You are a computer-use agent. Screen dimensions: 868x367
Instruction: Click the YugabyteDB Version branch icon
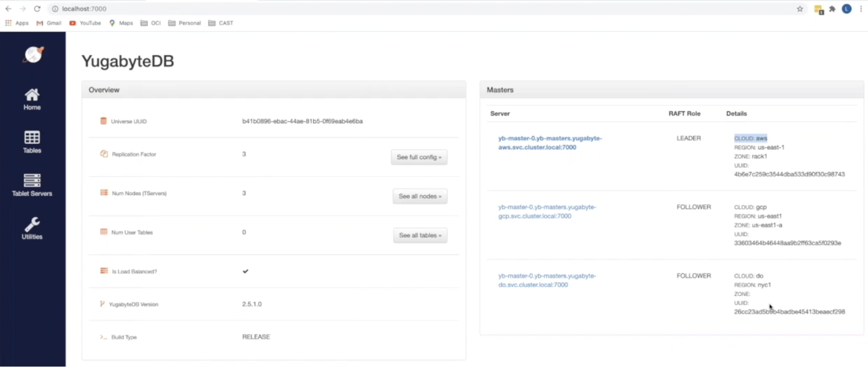point(102,304)
